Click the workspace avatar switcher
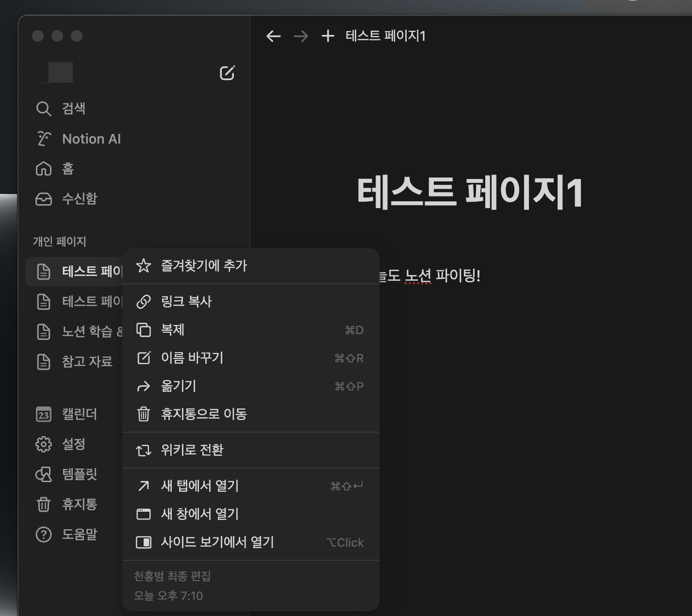This screenshot has width=692, height=616. (x=55, y=72)
